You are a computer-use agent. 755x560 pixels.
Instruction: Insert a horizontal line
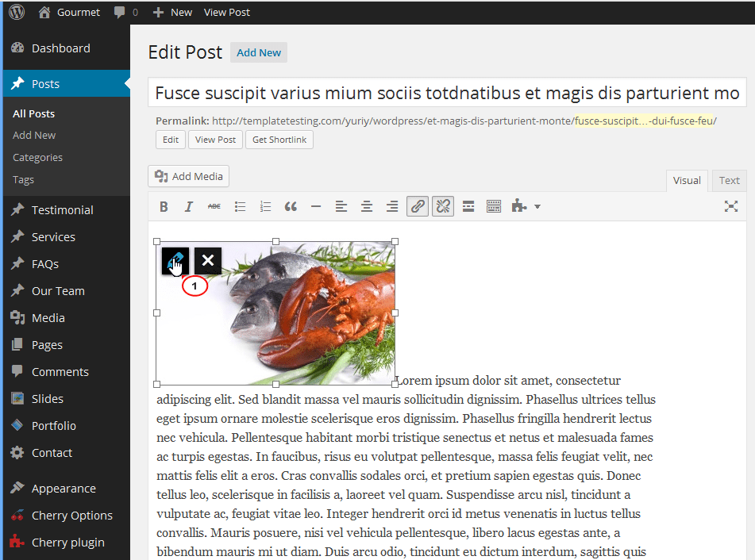tap(315, 206)
